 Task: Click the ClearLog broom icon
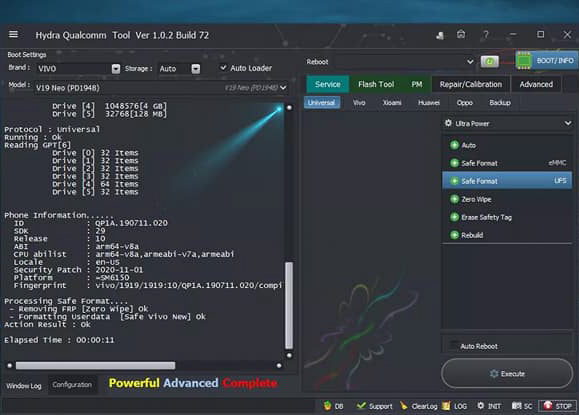[x=404, y=406]
